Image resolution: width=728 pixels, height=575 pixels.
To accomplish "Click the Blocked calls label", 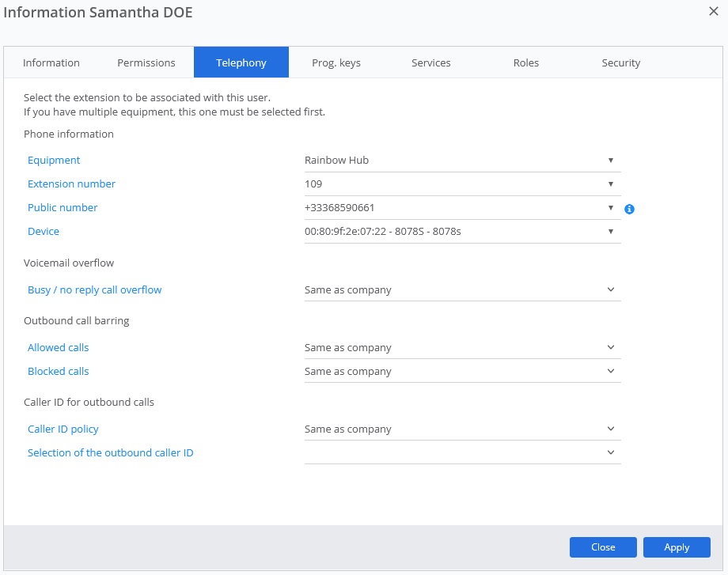I will (x=58, y=371).
